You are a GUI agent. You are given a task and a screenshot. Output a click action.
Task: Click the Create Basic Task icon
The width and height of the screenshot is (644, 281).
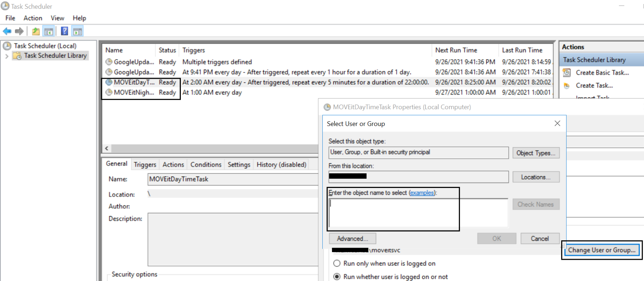567,73
